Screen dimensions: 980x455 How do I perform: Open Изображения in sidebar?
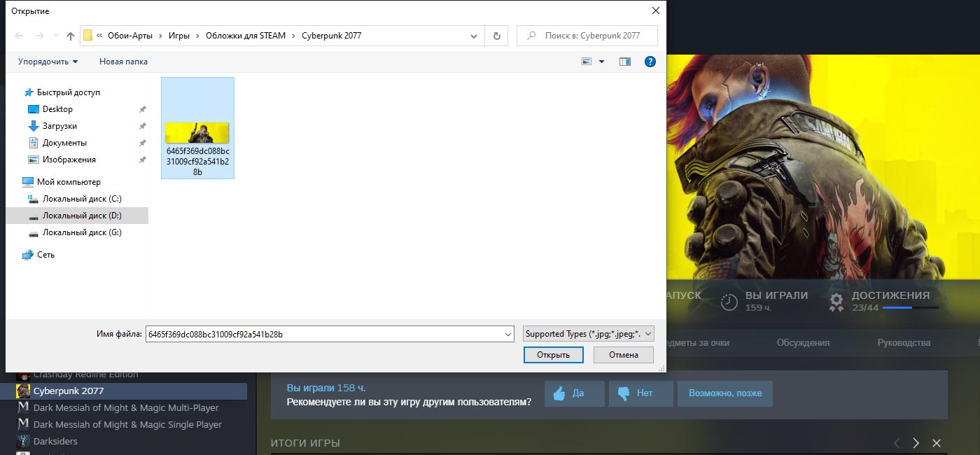[69, 160]
